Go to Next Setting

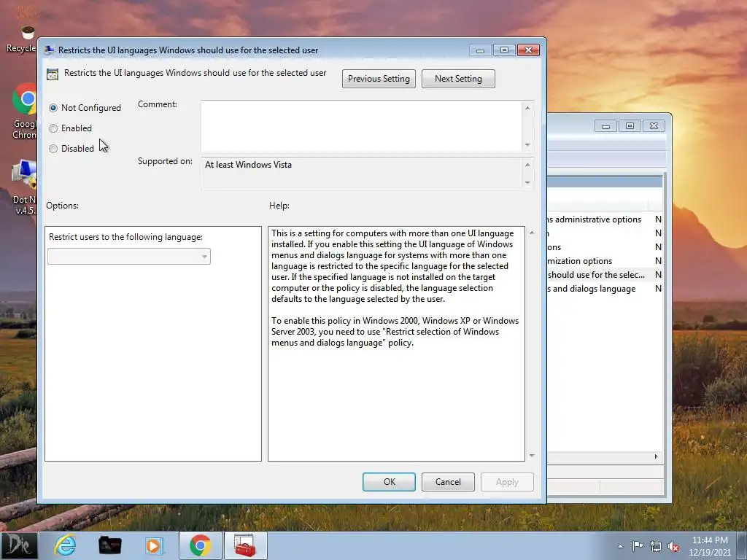click(x=458, y=79)
